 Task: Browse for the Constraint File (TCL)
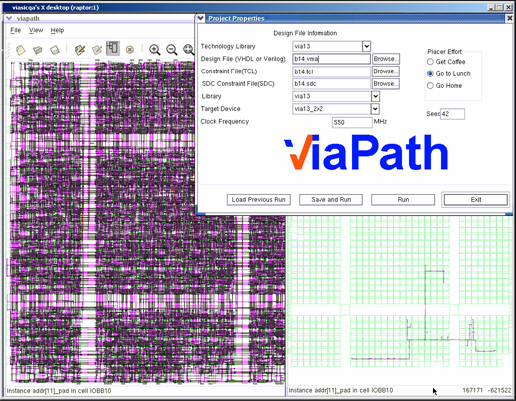coord(386,71)
